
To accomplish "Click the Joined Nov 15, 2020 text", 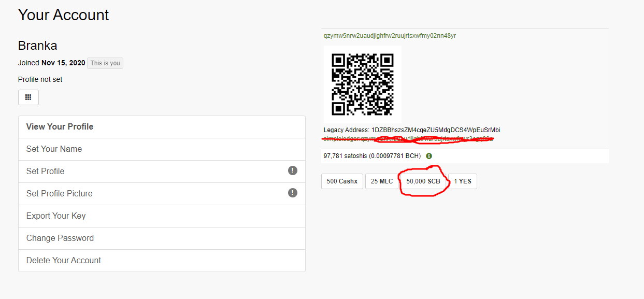I will point(51,63).
